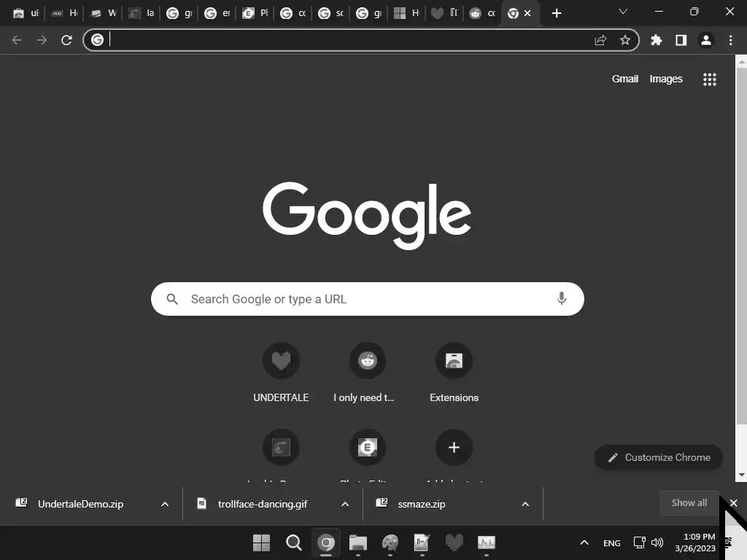The image size is (747, 560).
Task: Reload the current page
Action: pyautogui.click(x=66, y=40)
